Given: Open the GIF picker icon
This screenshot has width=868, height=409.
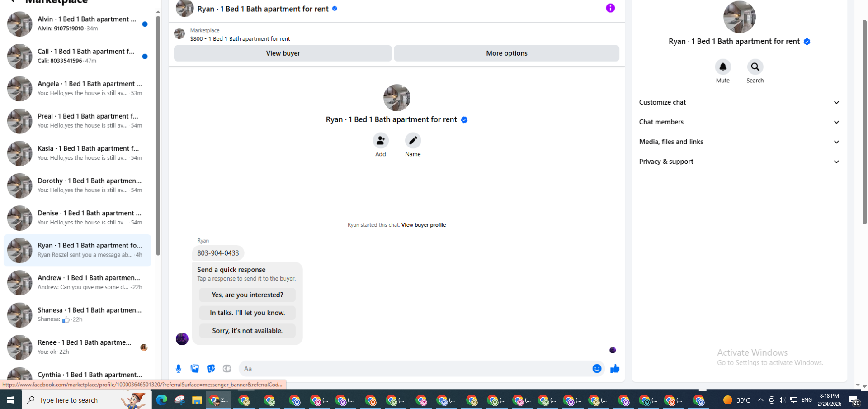Looking at the screenshot, I should (227, 369).
